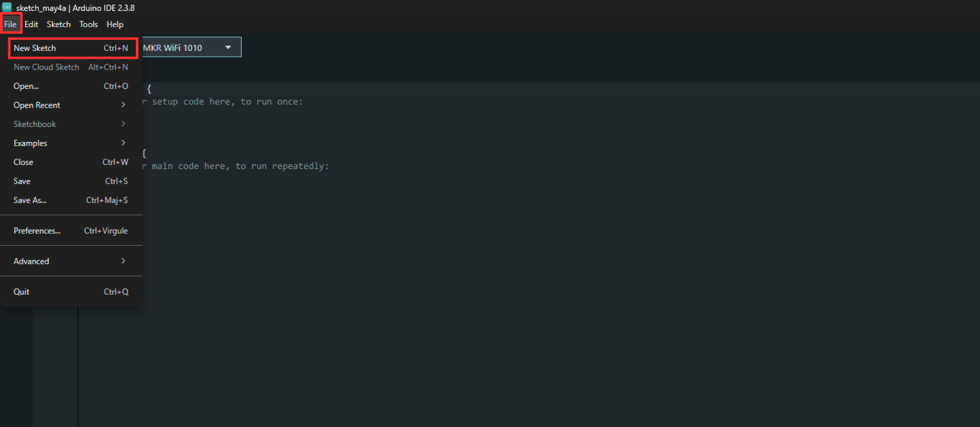
Task: Choose Save from the File menu
Action: coord(72,181)
